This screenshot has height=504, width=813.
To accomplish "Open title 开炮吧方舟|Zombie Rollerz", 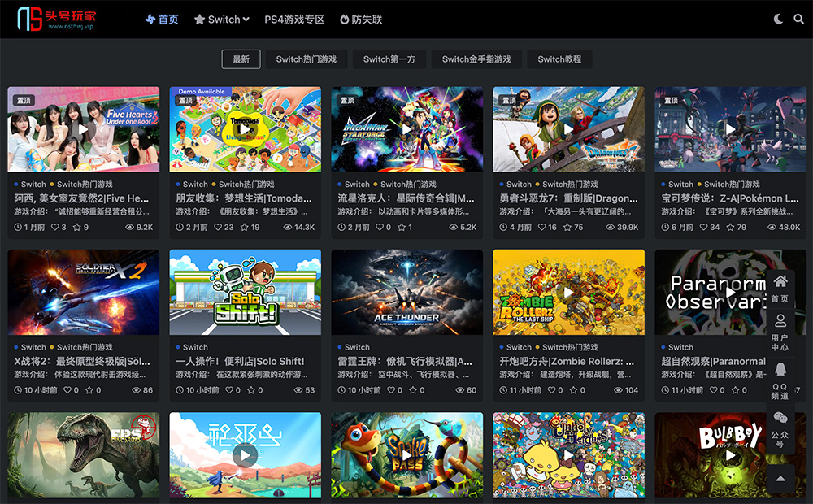I will [567, 362].
